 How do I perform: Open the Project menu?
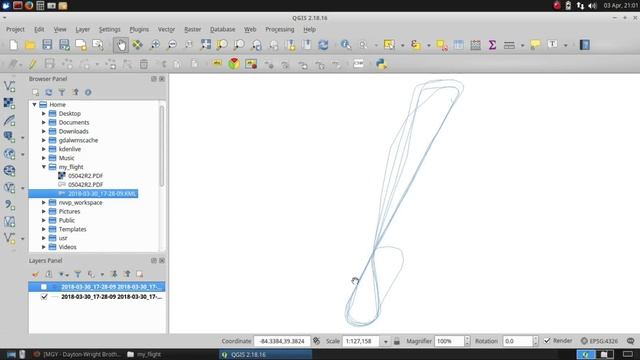tap(15, 29)
